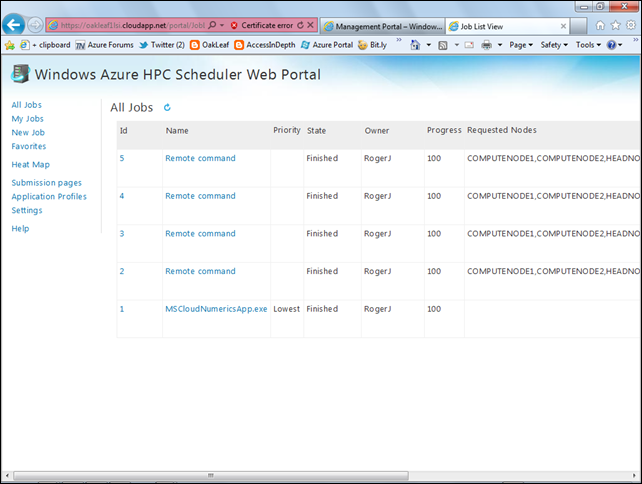Open the feeds dropdown arrow
The width and height of the screenshot is (642, 484).
pos(457,45)
